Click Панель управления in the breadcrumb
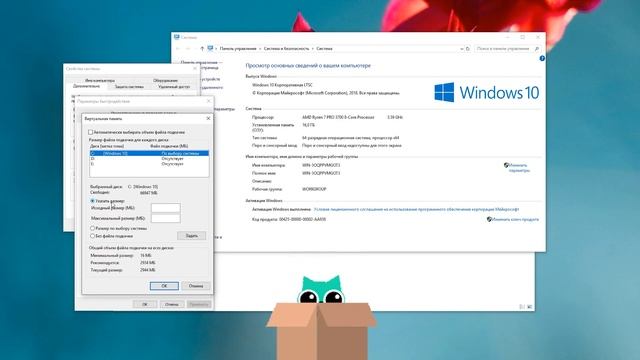640x360 pixels. click(238, 49)
